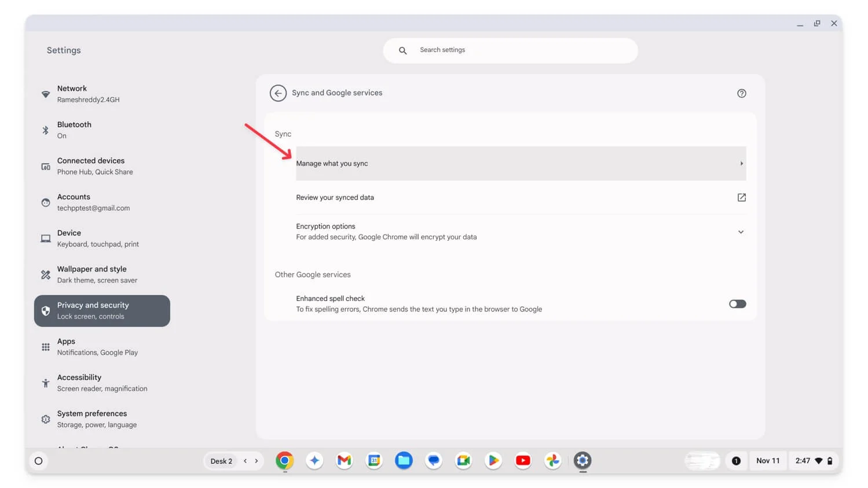Viewport: 868px width, 488px height.
Task: Click the Desk 2 button on shelf
Action: (x=221, y=461)
